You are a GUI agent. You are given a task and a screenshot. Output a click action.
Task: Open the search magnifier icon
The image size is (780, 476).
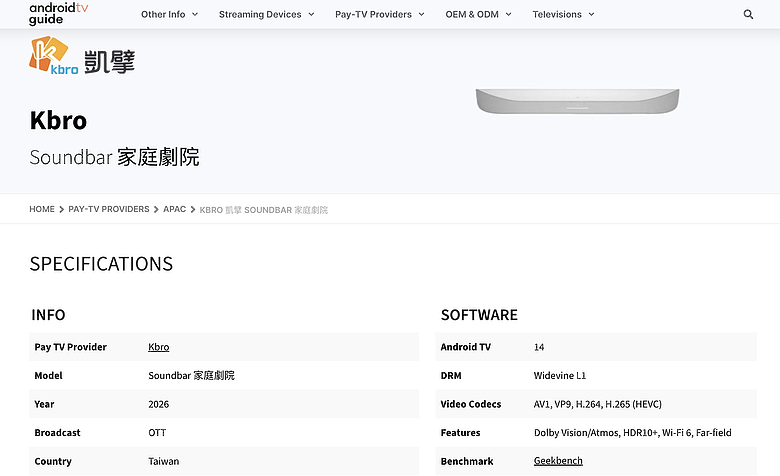point(748,14)
